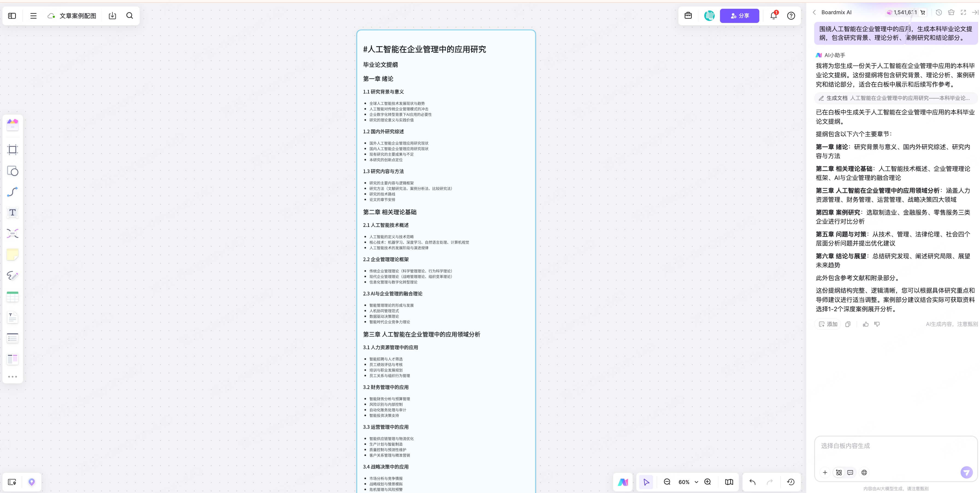The image size is (980, 493).
Task: Click the 分享 share button
Action: 739,16
